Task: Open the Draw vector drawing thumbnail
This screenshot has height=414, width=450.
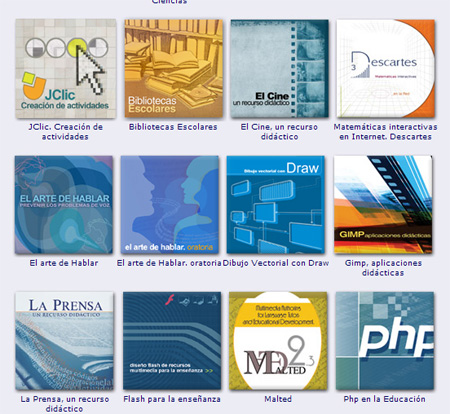Action: 276,205
